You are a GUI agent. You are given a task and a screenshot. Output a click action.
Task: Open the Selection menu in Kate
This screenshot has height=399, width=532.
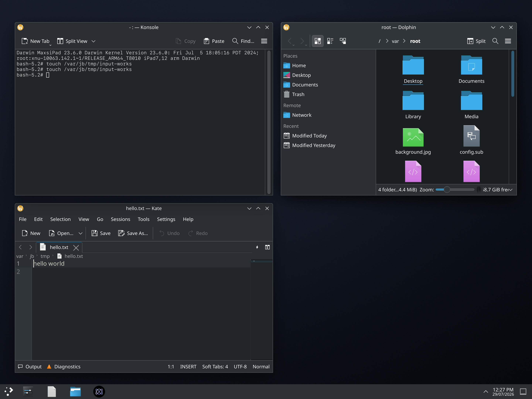[x=60, y=219]
